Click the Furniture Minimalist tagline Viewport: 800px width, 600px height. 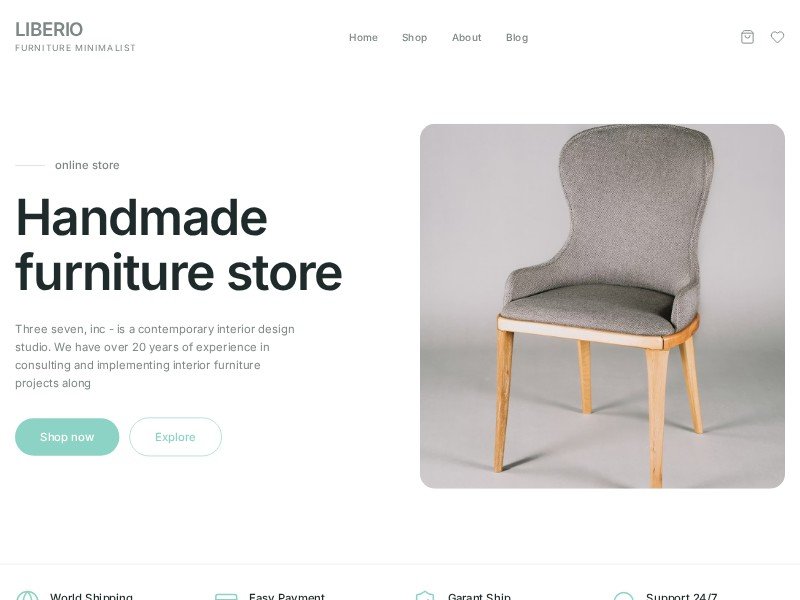[x=76, y=48]
